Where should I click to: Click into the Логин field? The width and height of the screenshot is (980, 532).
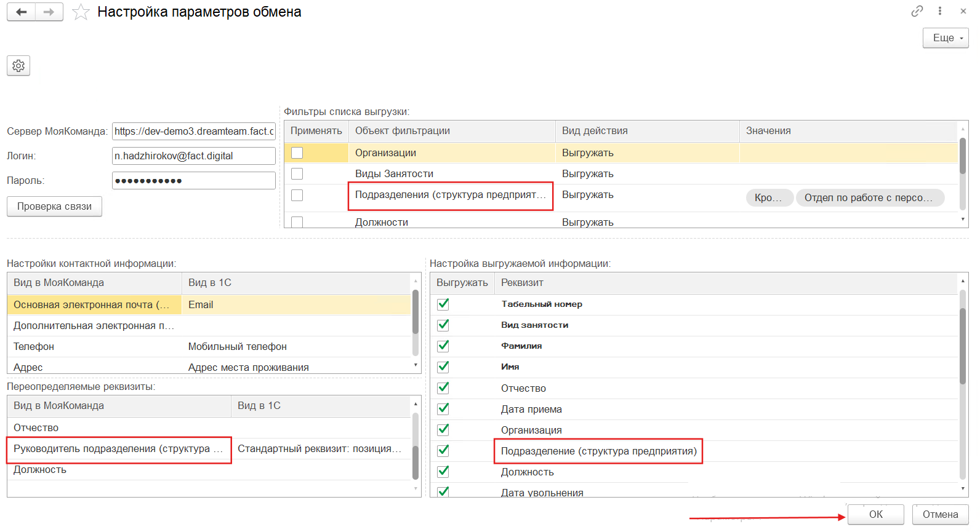click(194, 156)
